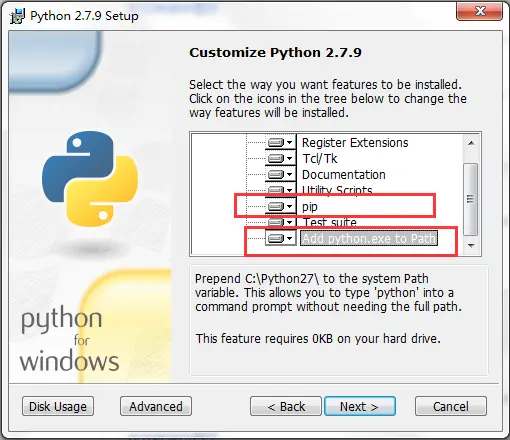Cancel the Python setup
This screenshot has height=440, width=510.
(451, 406)
